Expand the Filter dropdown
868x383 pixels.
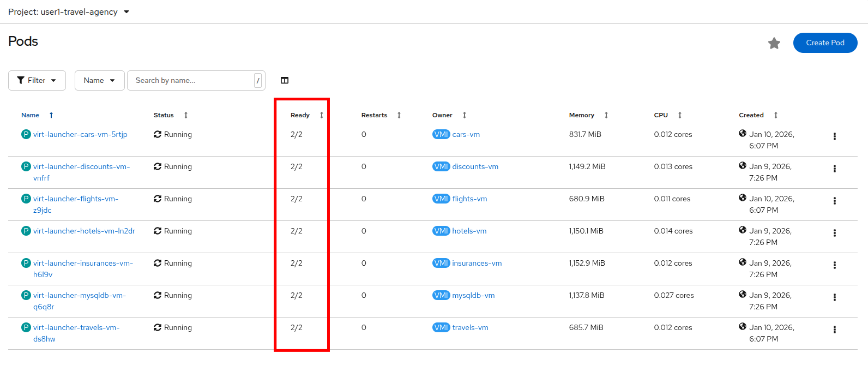[37, 80]
